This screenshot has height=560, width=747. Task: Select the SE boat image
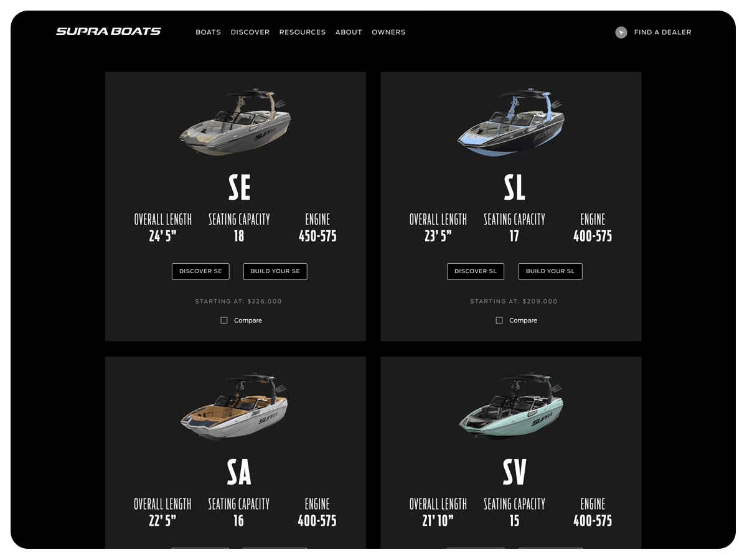click(x=235, y=121)
